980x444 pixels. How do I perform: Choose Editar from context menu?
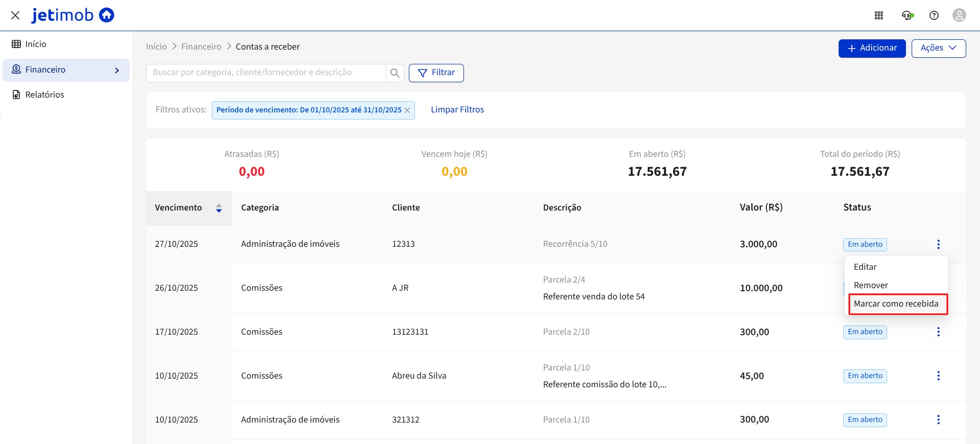click(865, 267)
